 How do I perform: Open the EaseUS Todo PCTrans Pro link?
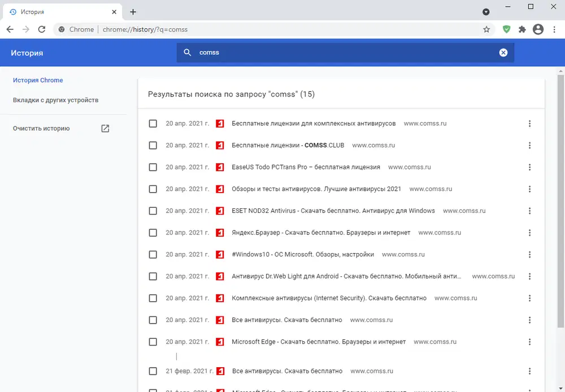click(x=306, y=167)
